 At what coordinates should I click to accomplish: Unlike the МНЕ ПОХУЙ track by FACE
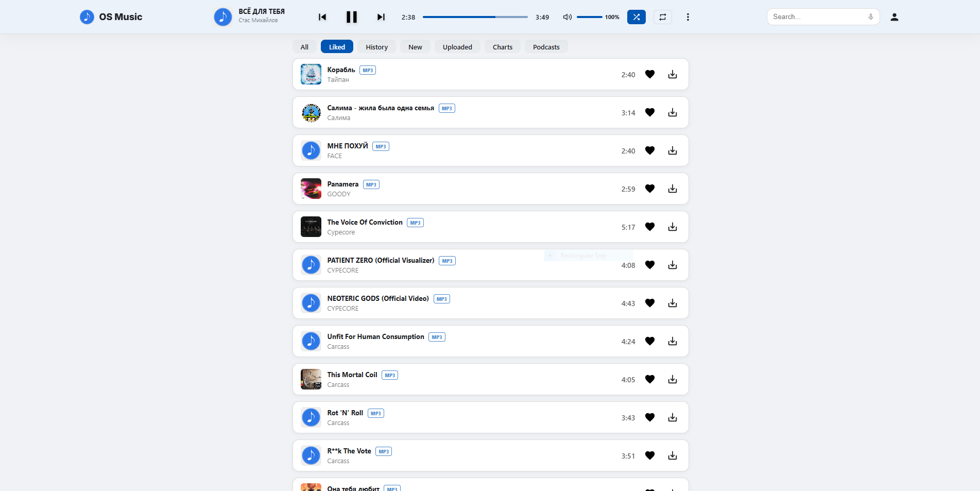(650, 150)
